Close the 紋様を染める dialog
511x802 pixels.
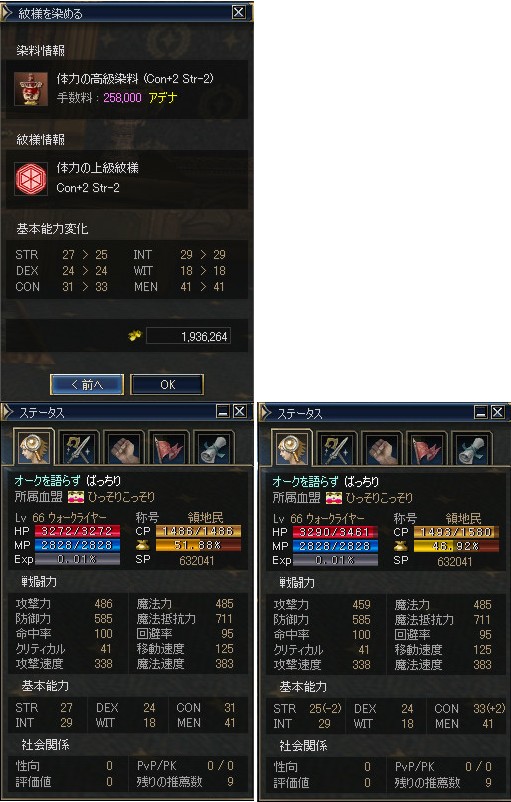click(239, 12)
